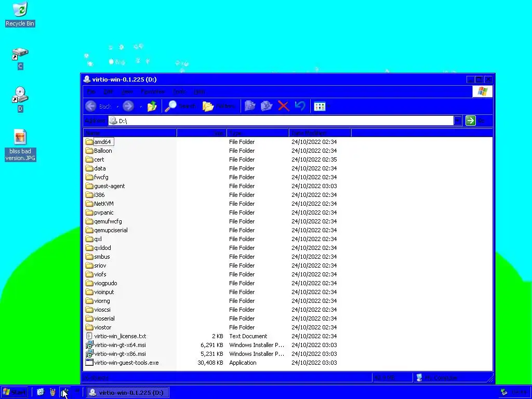
Task: Select the qxl folder name
Action: point(98,239)
